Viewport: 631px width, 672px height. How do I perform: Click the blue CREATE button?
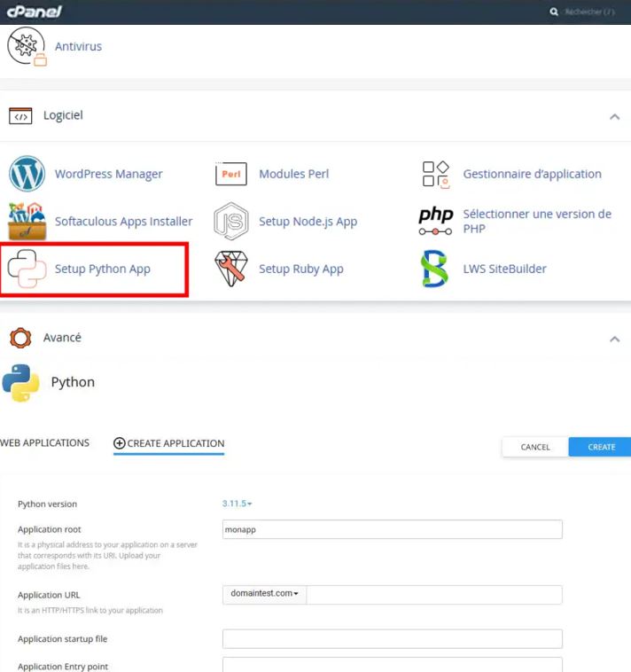point(601,447)
